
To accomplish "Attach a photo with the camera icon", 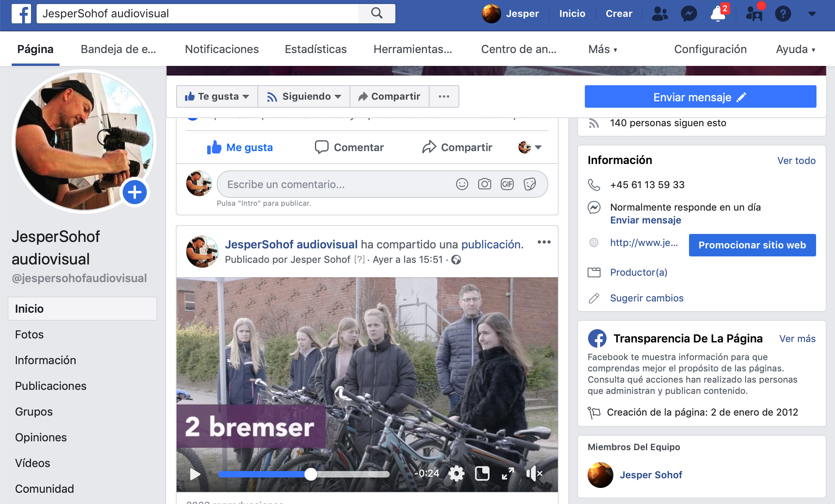I will pyautogui.click(x=485, y=184).
